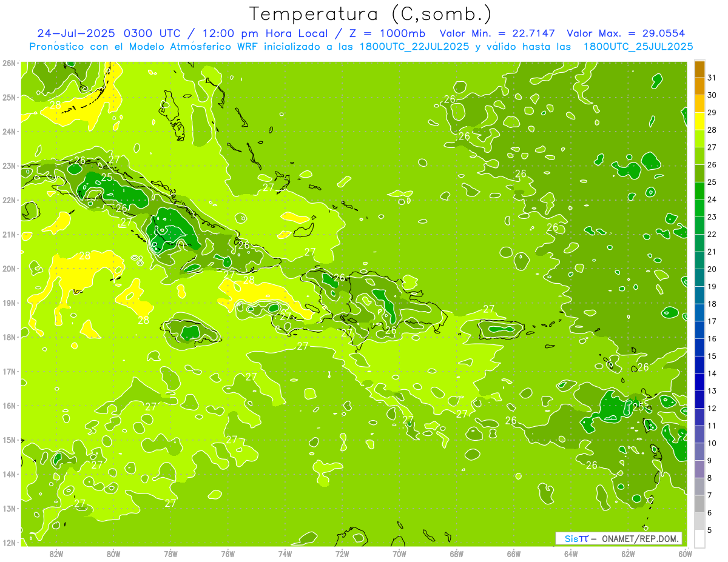Click the colorbar label 5

710,530
